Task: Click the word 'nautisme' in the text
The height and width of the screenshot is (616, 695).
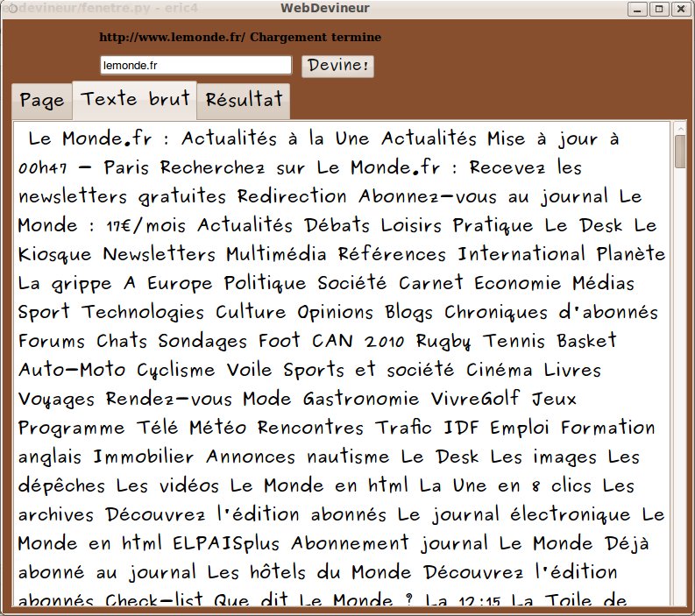Action: tap(349, 457)
